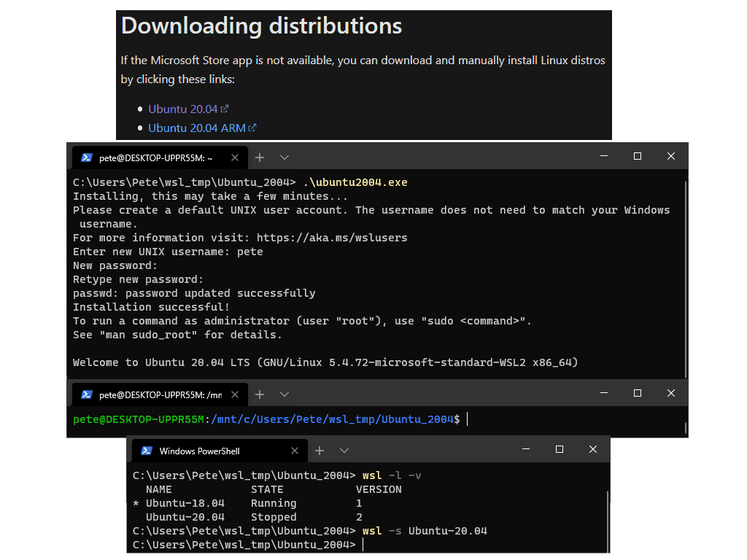Click the external-link icon beside Ubuntu 20.04
The height and width of the screenshot is (560, 747).
click(223, 108)
